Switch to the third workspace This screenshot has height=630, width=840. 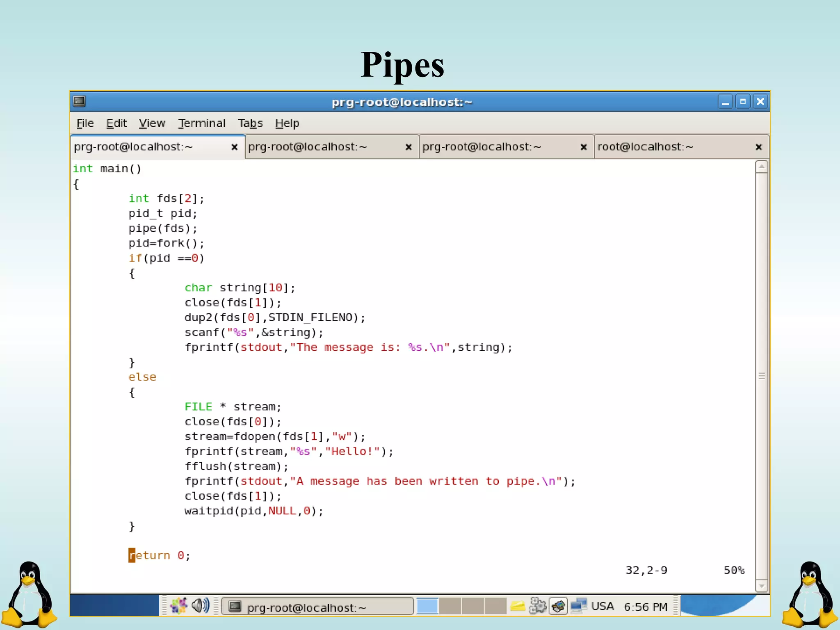[x=473, y=606]
